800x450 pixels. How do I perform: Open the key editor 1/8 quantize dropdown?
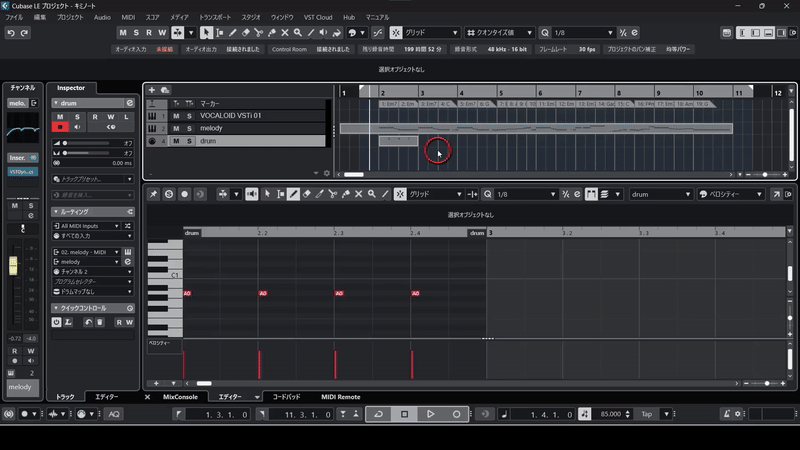pos(526,194)
